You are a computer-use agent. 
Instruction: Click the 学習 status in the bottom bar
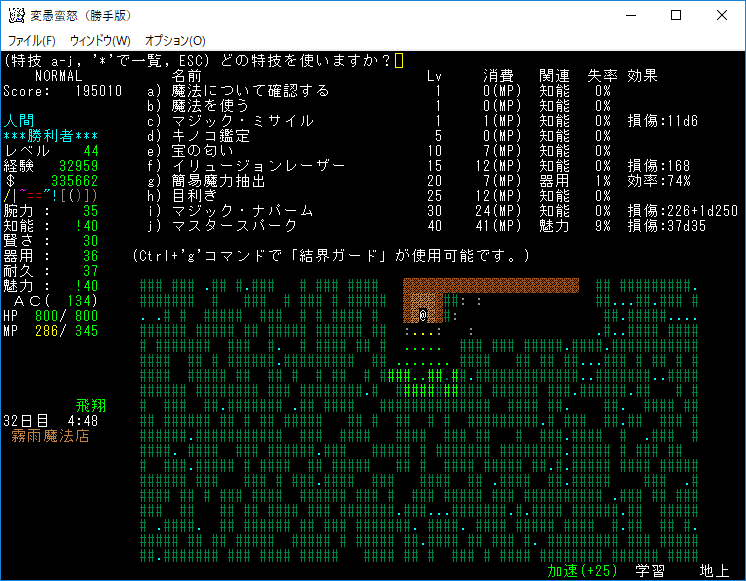[x=649, y=571]
